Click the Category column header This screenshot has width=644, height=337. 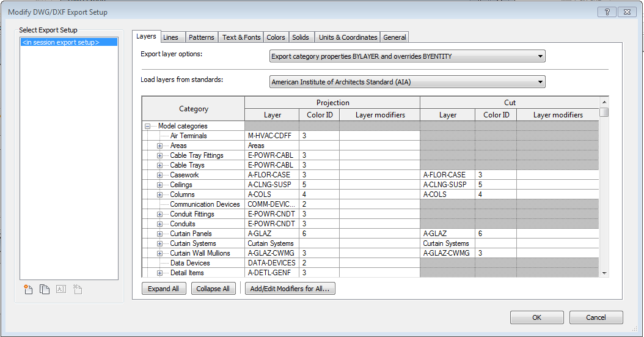pos(194,109)
